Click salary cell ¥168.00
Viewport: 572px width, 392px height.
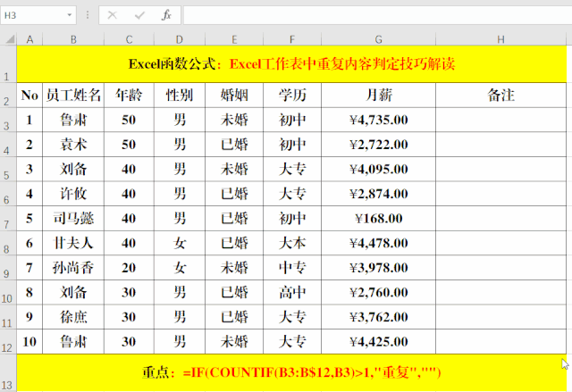click(378, 218)
